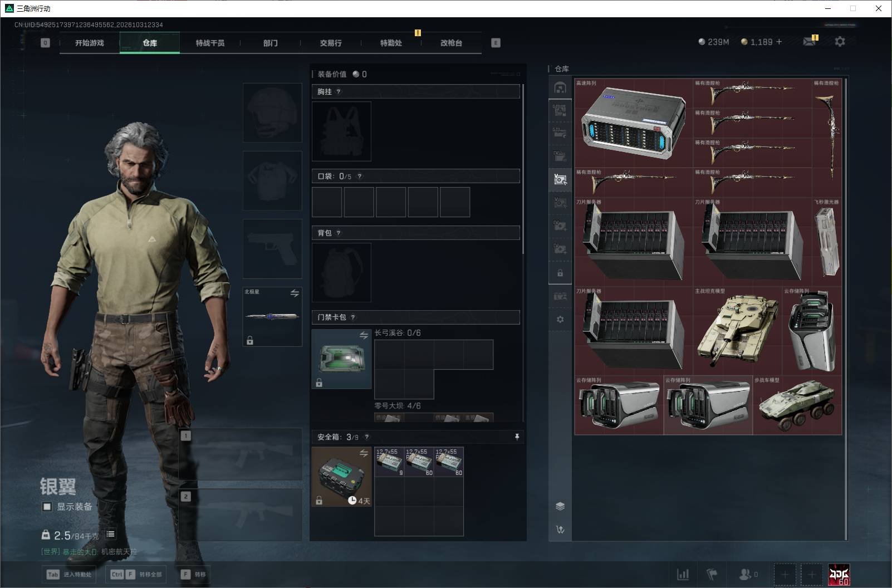Open the mail envelope icon
This screenshot has width=892, height=588.
(810, 42)
